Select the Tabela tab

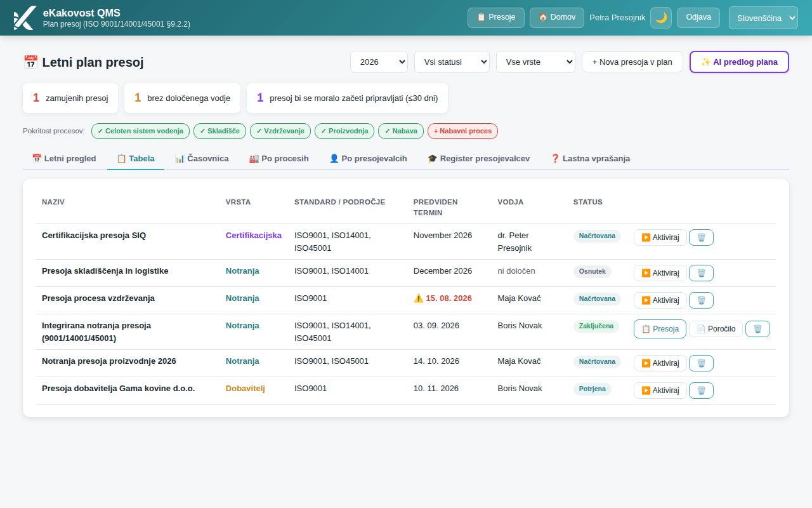click(136, 159)
